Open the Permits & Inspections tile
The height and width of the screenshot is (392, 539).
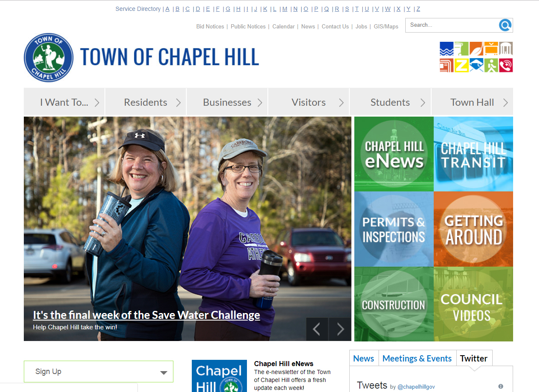pyautogui.click(x=394, y=229)
